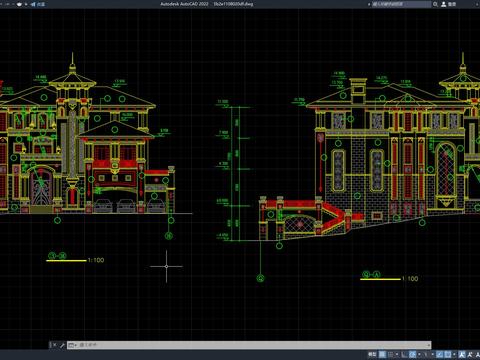
Task: Toggle the drawing grid display in status bar
Action: 382,354
